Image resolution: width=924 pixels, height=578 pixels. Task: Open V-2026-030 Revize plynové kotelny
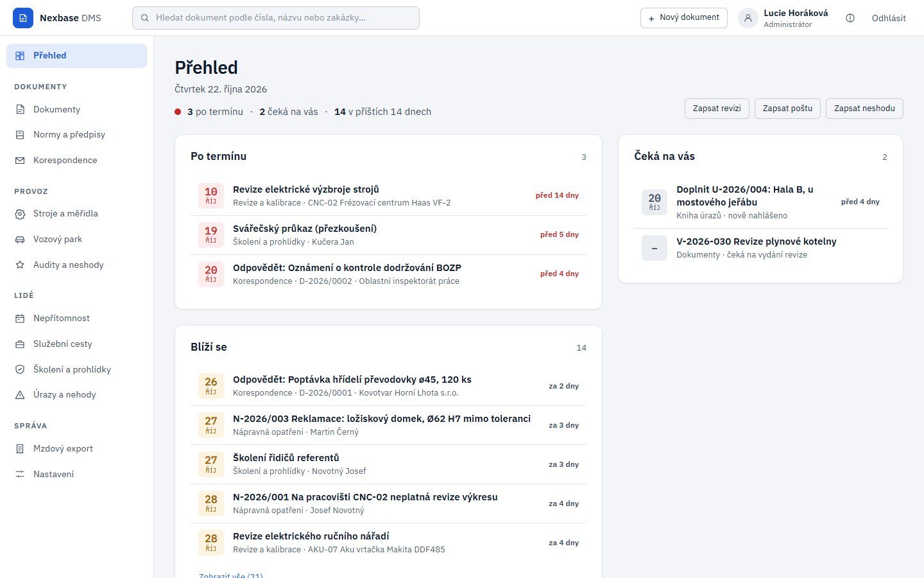[760, 248]
